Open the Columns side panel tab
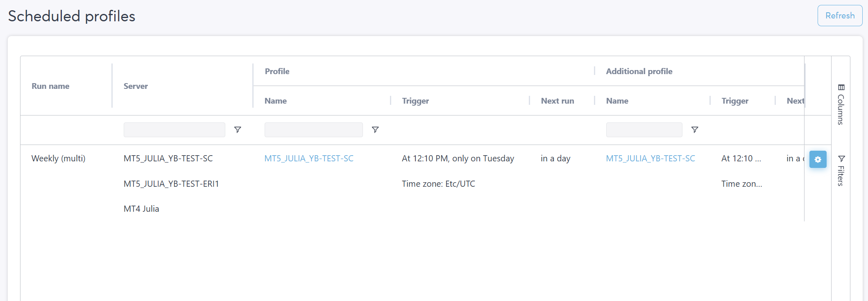Screen dimensions: 868x301 841,104
